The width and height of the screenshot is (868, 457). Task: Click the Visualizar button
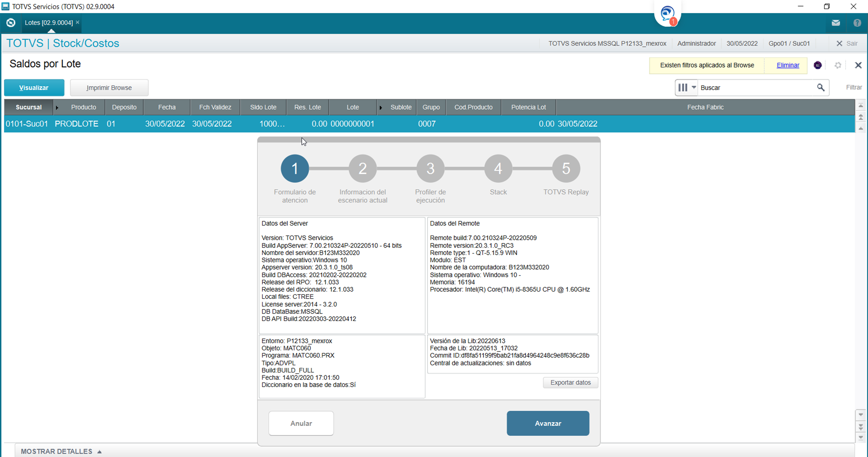34,88
